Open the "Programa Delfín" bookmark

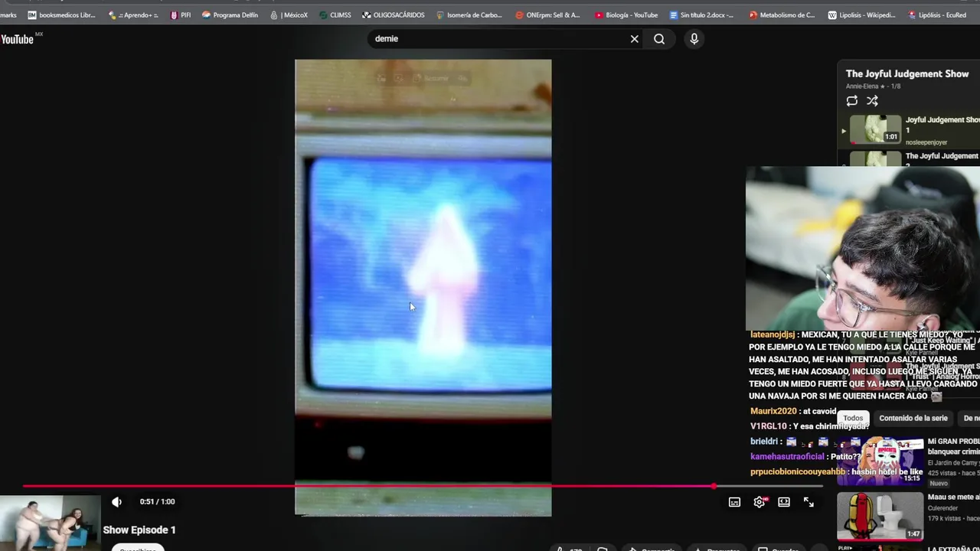click(230, 15)
